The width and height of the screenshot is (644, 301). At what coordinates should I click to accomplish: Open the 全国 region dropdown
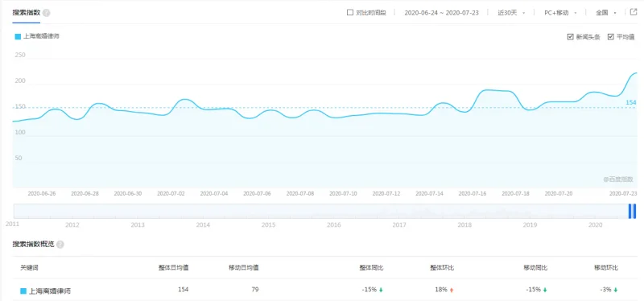pyautogui.click(x=606, y=13)
